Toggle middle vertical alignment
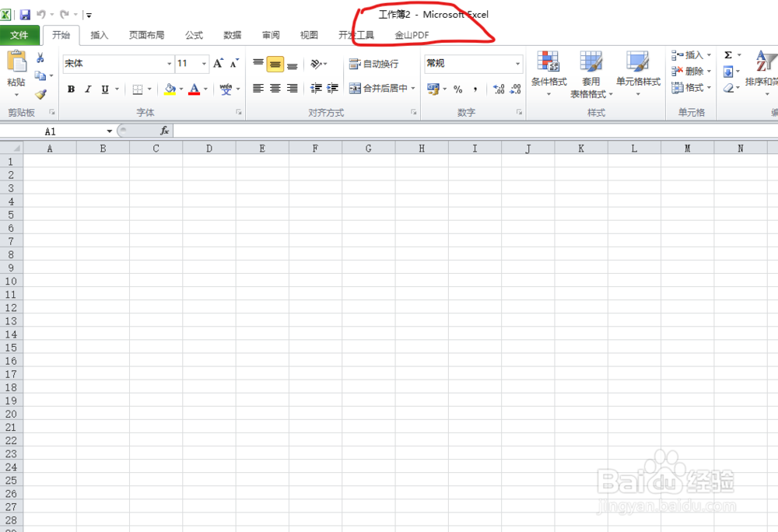 275,64
